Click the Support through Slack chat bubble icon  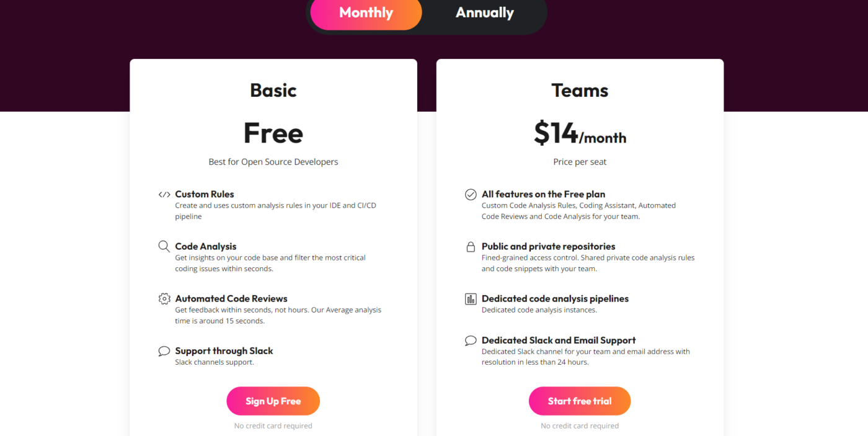tap(164, 351)
